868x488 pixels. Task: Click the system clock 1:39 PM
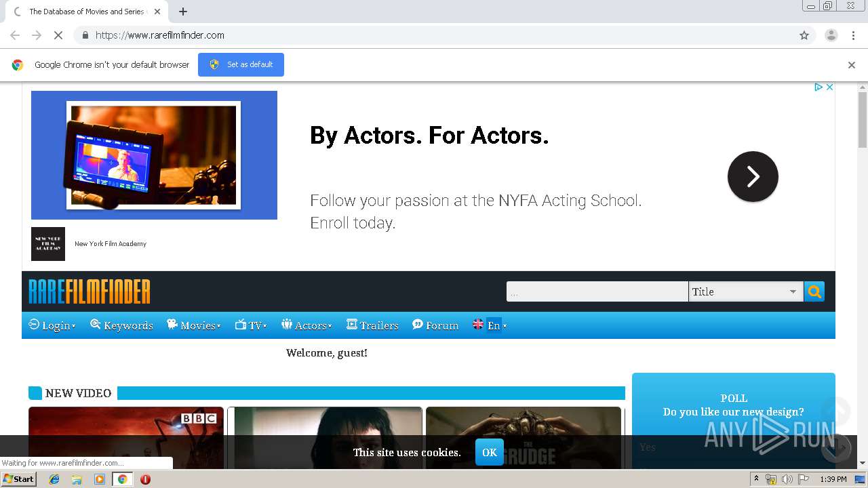833,479
